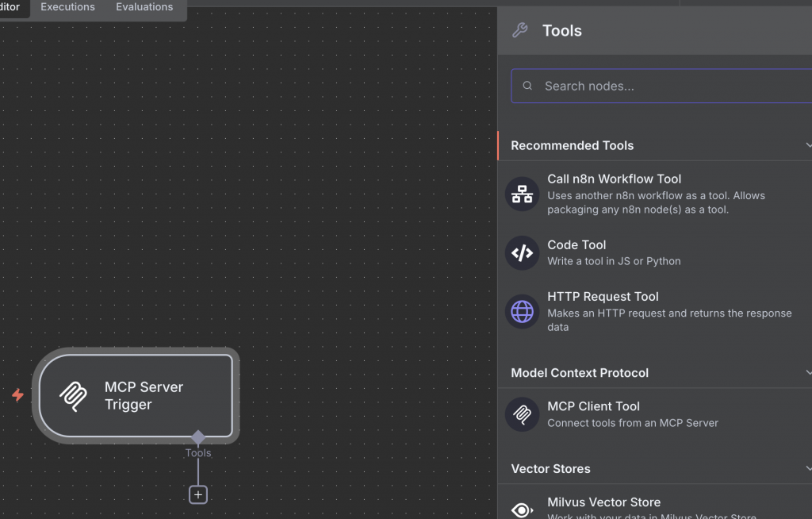
Task: Choose the MCP Client Tool icon
Action: point(522,414)
